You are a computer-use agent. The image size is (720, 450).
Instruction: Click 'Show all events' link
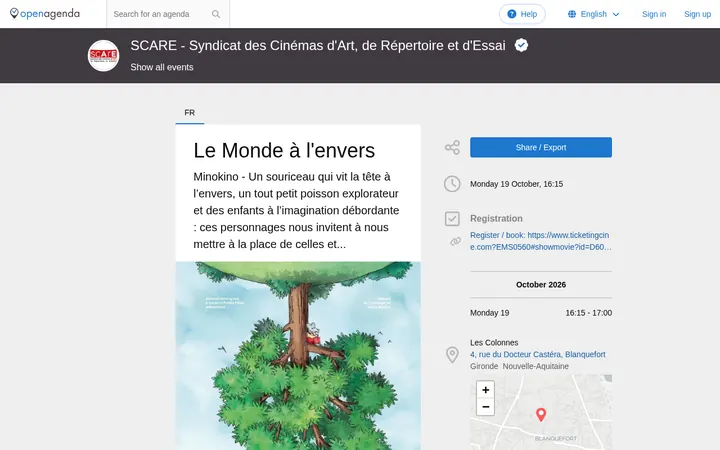click(x=162, y=67)
